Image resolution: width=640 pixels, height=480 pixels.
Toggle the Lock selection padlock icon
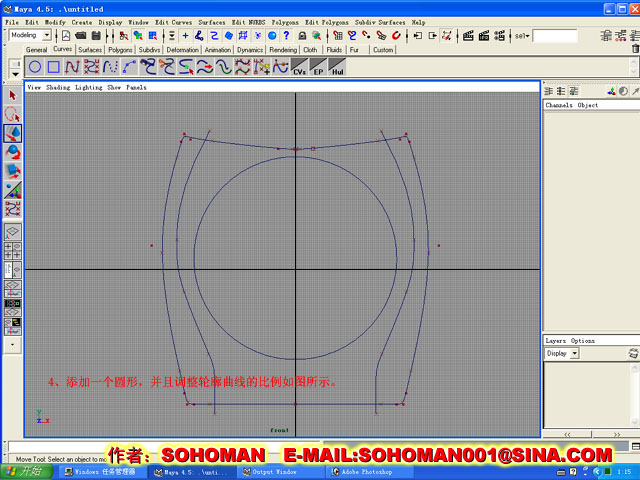[x=302, y=36]
